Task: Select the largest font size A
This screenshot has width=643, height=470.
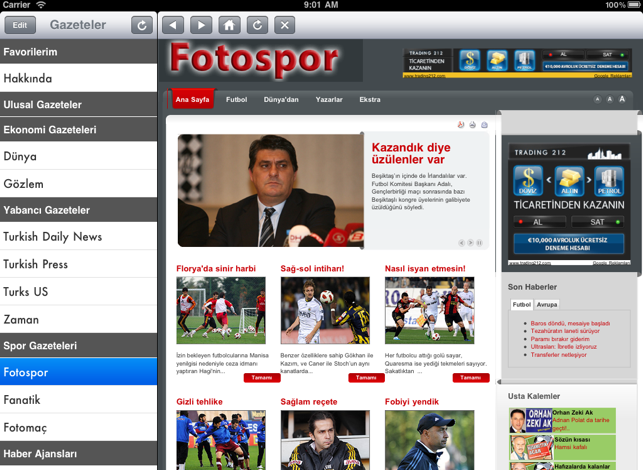Action: (x=622, y=99)
